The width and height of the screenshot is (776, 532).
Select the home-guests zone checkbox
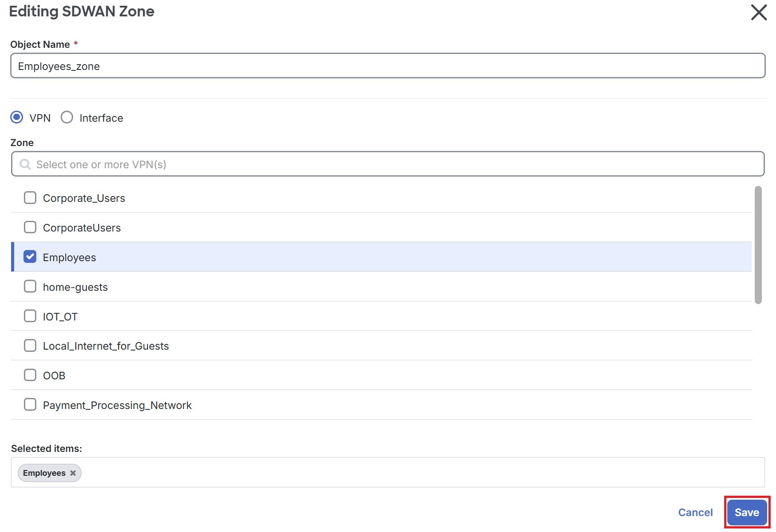[30, 286]
